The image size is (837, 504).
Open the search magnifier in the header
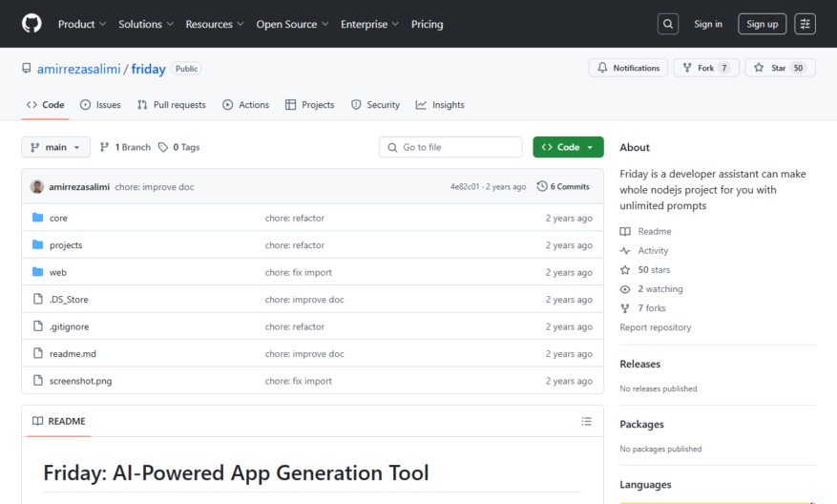click(668, 24)
